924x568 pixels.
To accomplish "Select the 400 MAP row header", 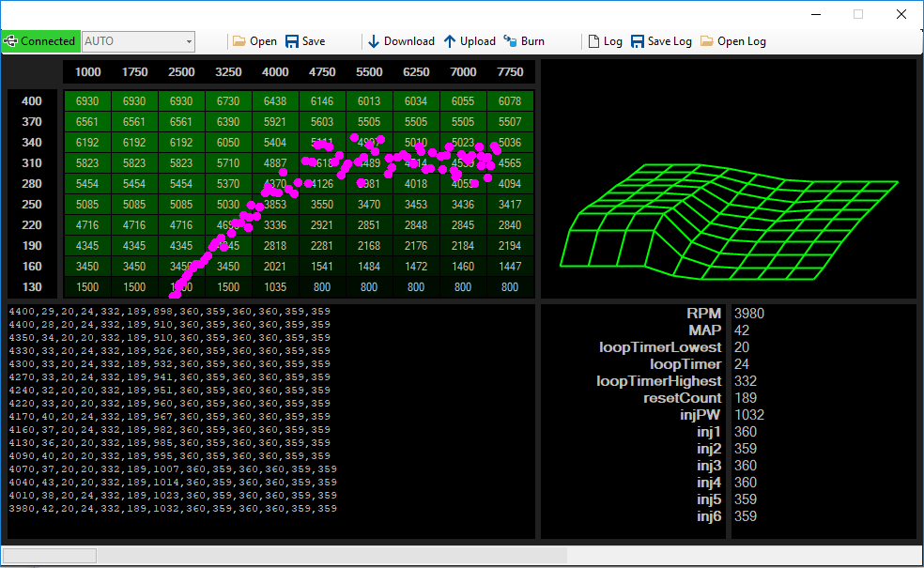I will (32, 101).
